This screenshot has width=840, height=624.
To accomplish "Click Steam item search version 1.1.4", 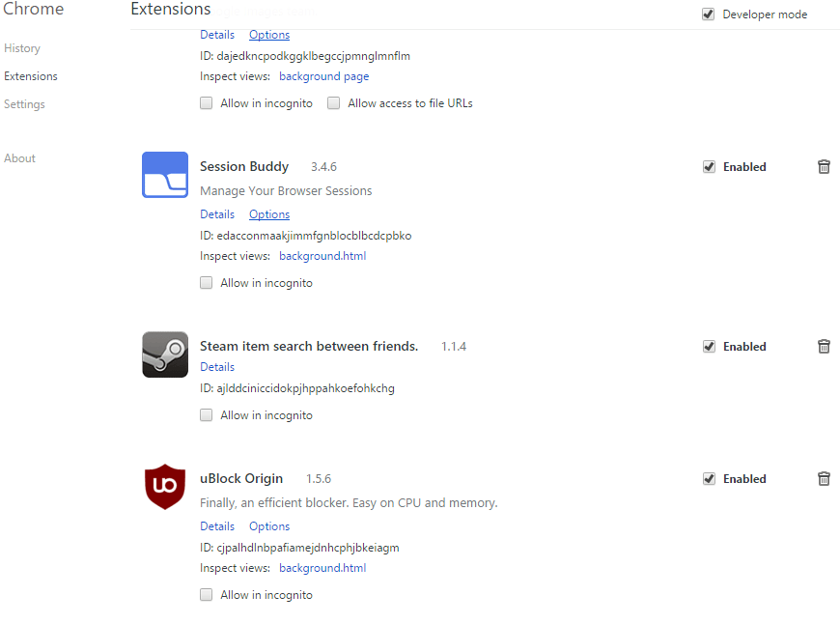I will pos(453,347).
